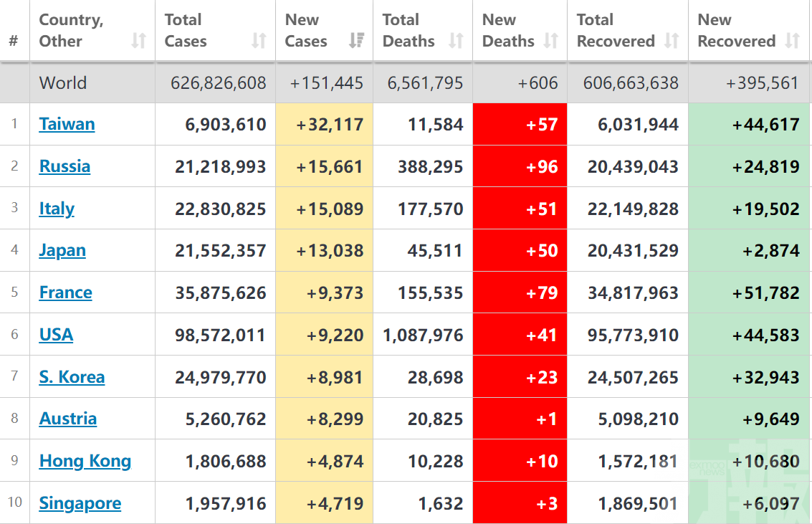The image size is (812, 524).
Task: Open the France country link
Action: click(x=66, y=292)
